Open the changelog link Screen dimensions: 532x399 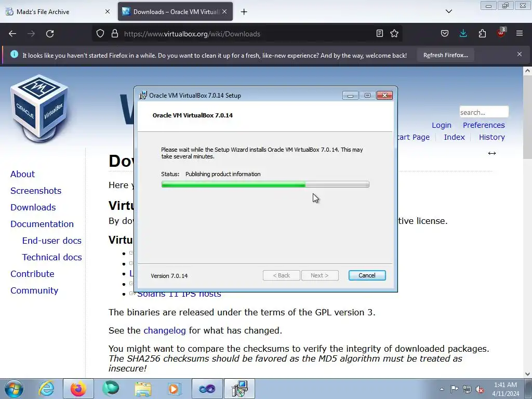(165, 330)
